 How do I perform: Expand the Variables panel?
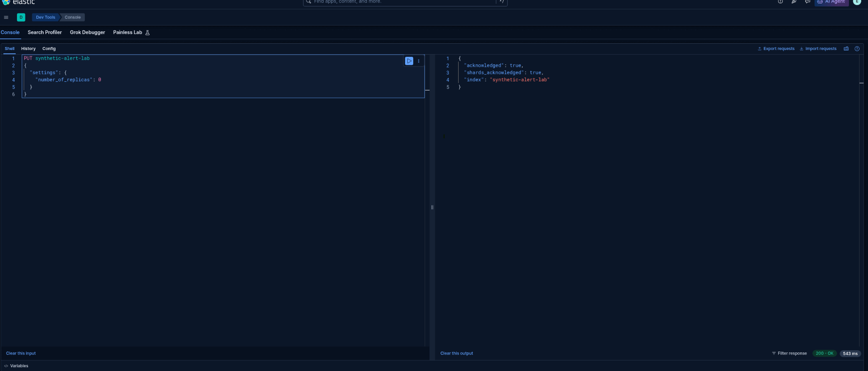coord(16,366)
